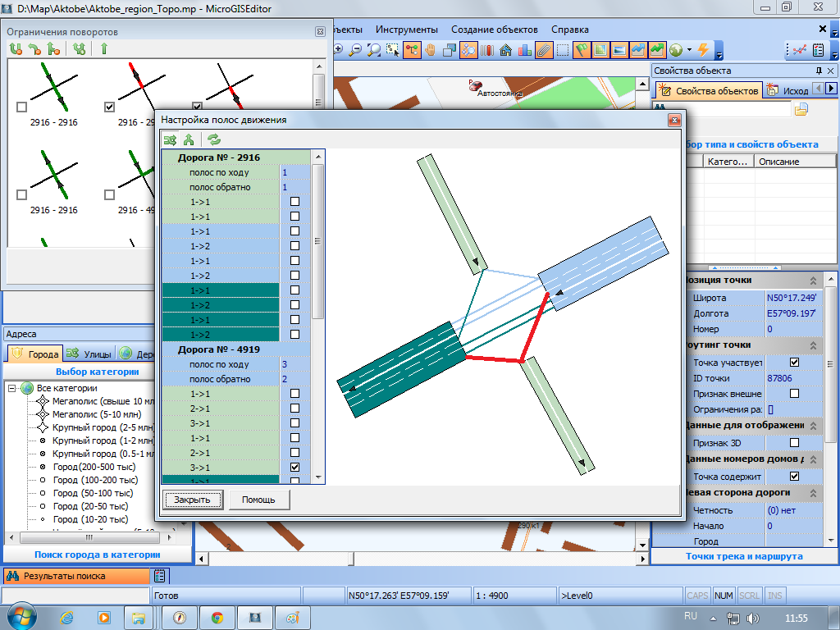Screen dimensions: 840x630
Task: Click the lightning bolt toolbar icon
Action: click(x=703, y=50)
